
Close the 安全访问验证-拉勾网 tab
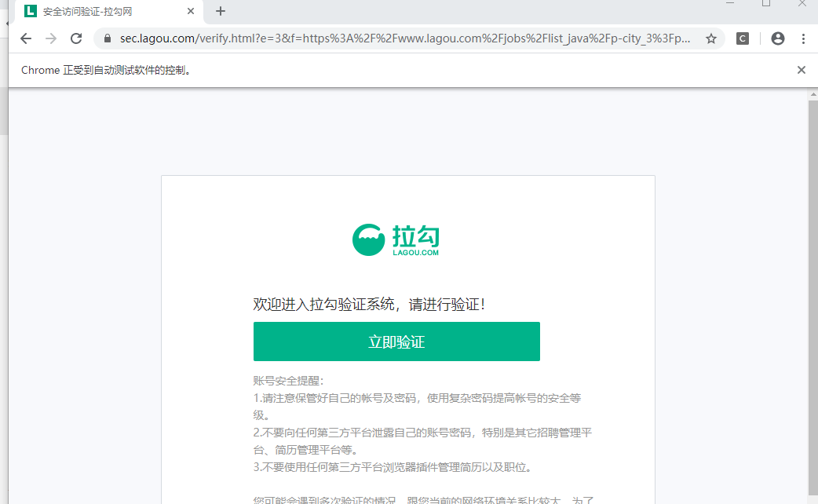(x=191, y=11)
